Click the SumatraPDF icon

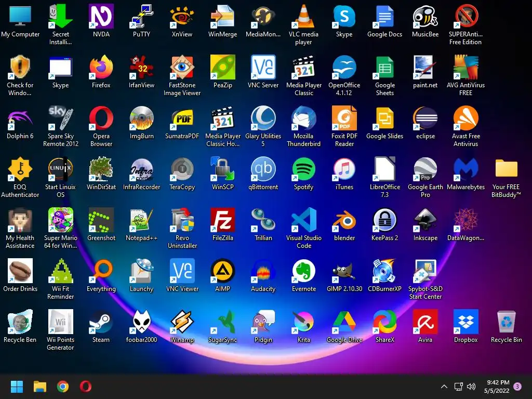(x=182, y=118)
